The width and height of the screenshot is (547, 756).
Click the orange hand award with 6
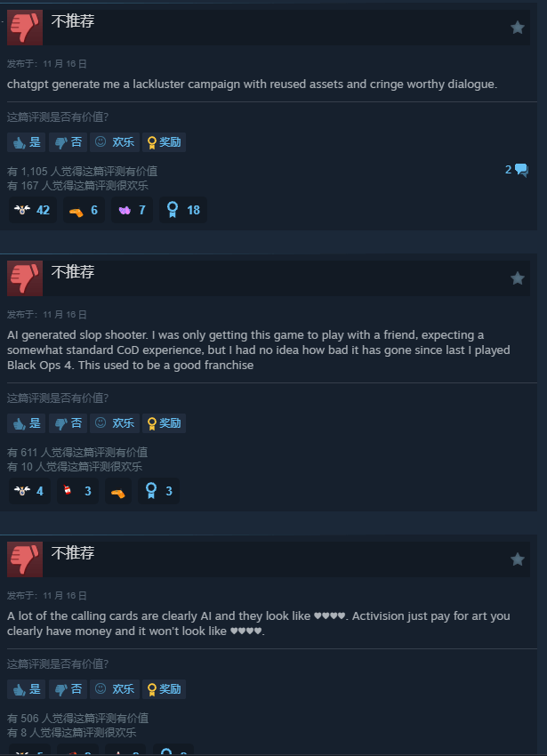click(x=84, y=210)
